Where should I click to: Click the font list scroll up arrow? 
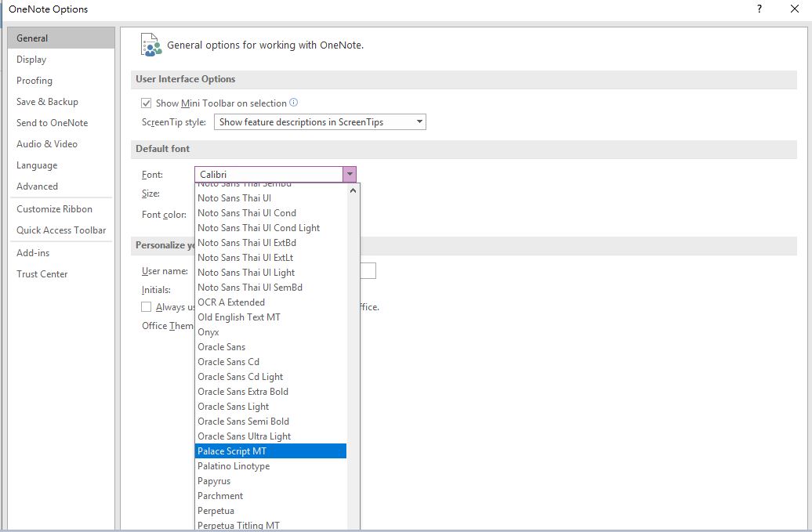pyautogui.click(x=353, y=190)
